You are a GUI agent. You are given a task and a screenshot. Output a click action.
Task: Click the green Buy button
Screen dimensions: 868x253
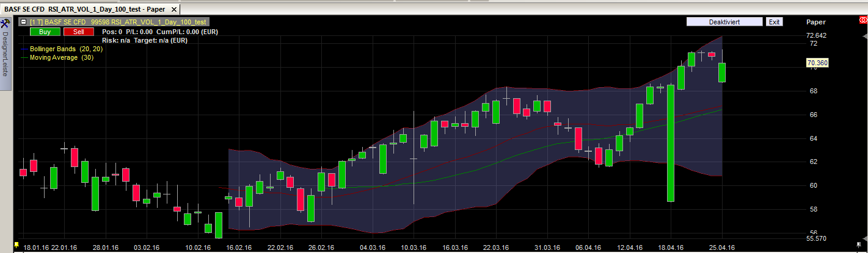(45, 32)
